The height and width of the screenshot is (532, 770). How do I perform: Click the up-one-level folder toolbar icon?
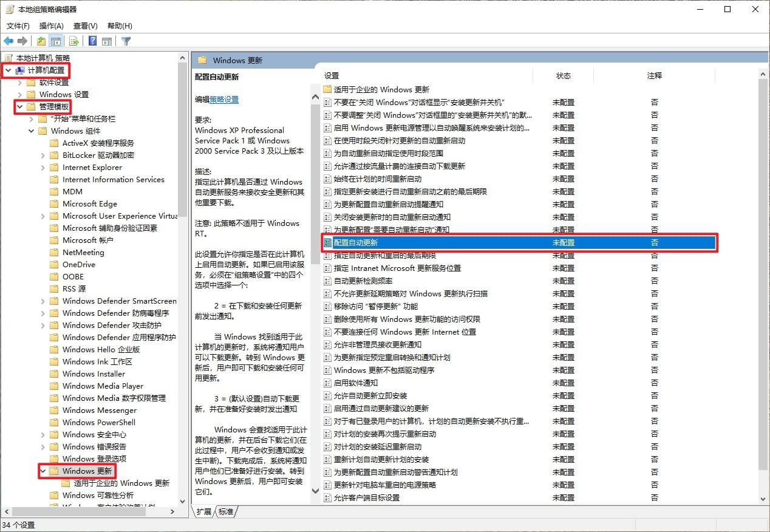click(41, 41)
